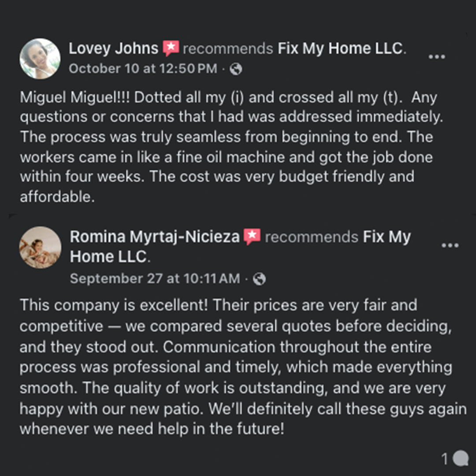476x476 pixels.
Task: Click the globe privacy icon on October 10 post
Action: (x=236, y=69)
